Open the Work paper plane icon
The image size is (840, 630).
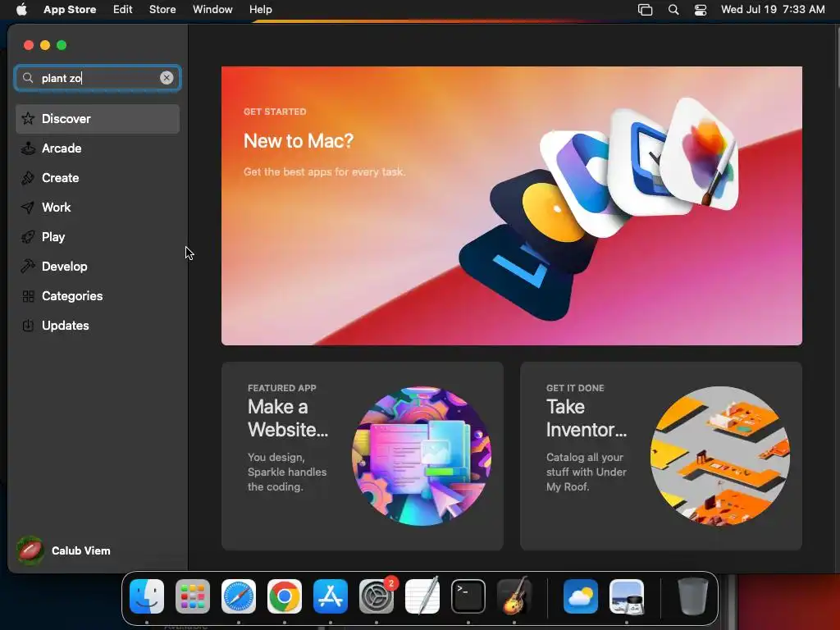28,208
